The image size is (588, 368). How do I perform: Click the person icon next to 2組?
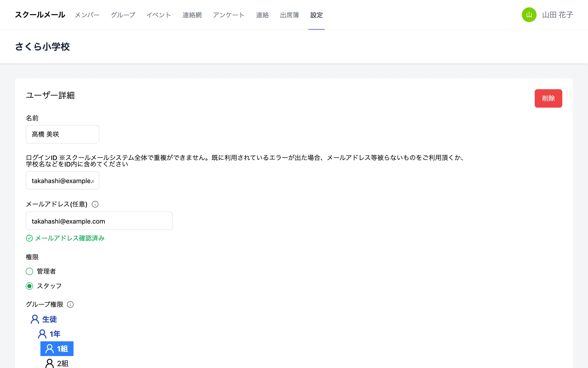pos(50,363)
